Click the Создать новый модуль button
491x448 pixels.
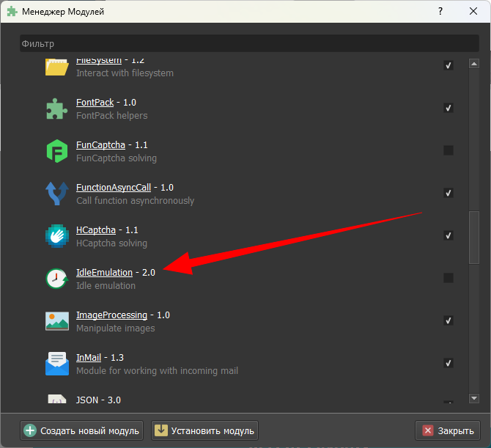tap(81, 430)
